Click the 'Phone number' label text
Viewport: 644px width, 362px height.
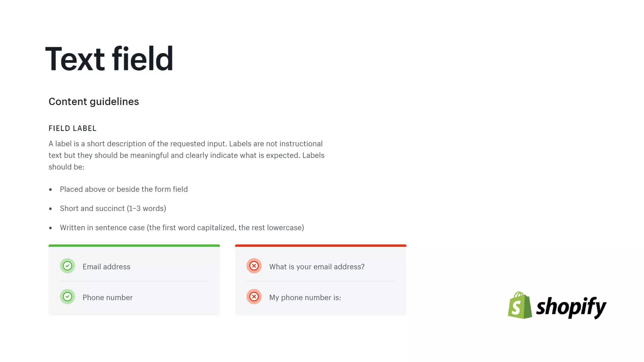(x=108, y=298)
